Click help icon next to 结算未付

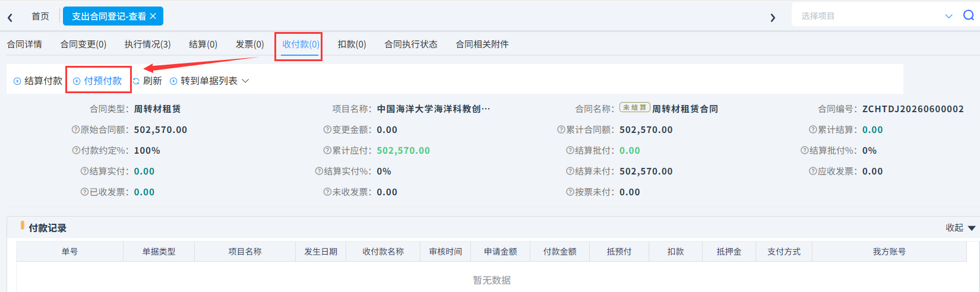coord(570,171)
